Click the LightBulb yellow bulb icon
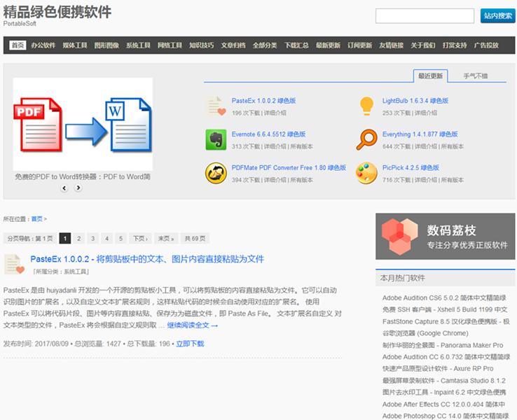The image size is (517, 420). [x=366, y=106]
